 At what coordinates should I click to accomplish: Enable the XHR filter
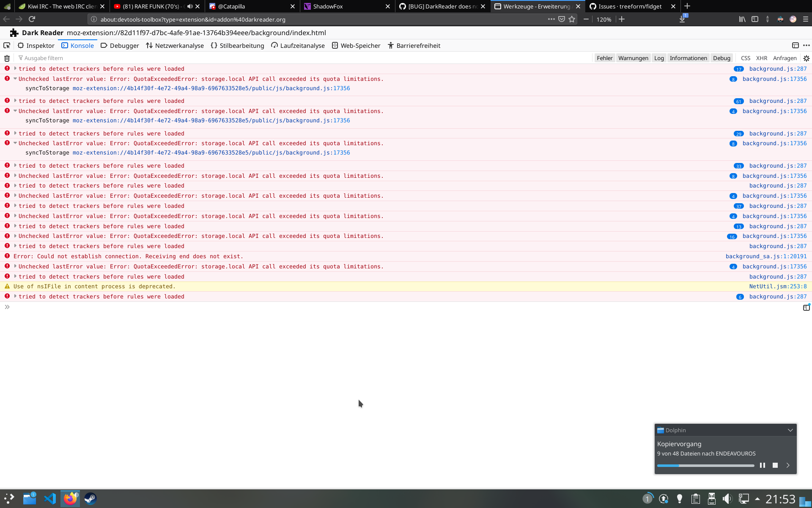pyautogui.click(x=761, y=58)
